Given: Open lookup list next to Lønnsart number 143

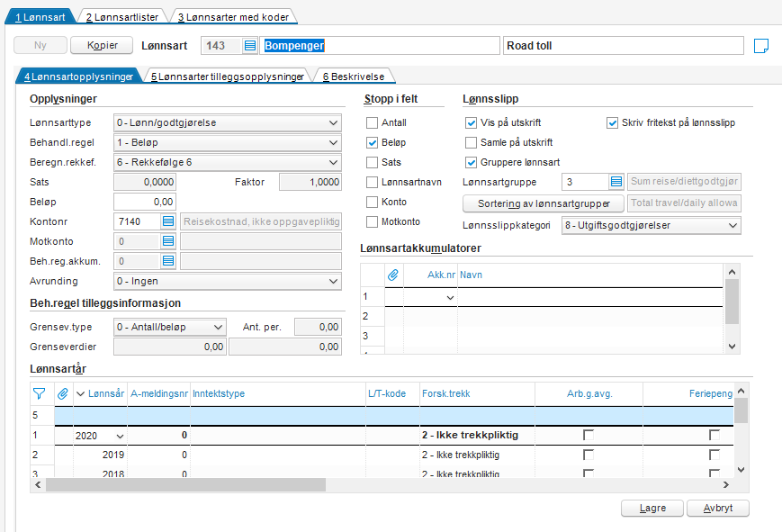Looking at the screenshot, I should 250,45.
